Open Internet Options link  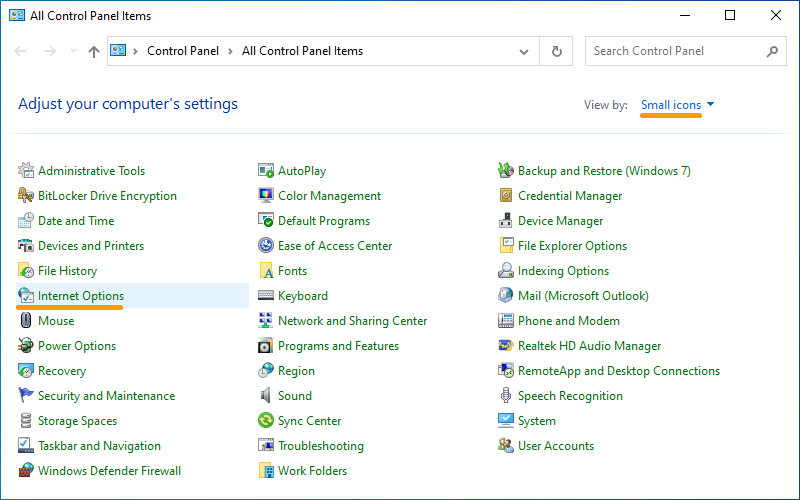[x=81, y=296]
